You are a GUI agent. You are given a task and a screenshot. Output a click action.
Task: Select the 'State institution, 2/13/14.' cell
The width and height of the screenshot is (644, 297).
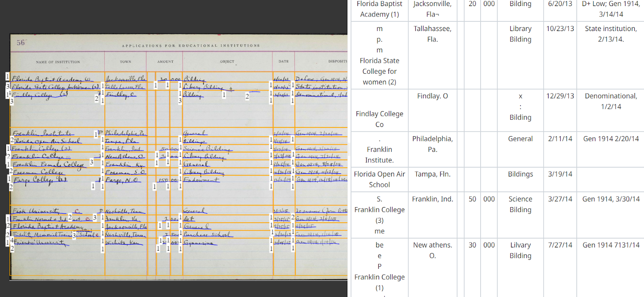point(611,34)
